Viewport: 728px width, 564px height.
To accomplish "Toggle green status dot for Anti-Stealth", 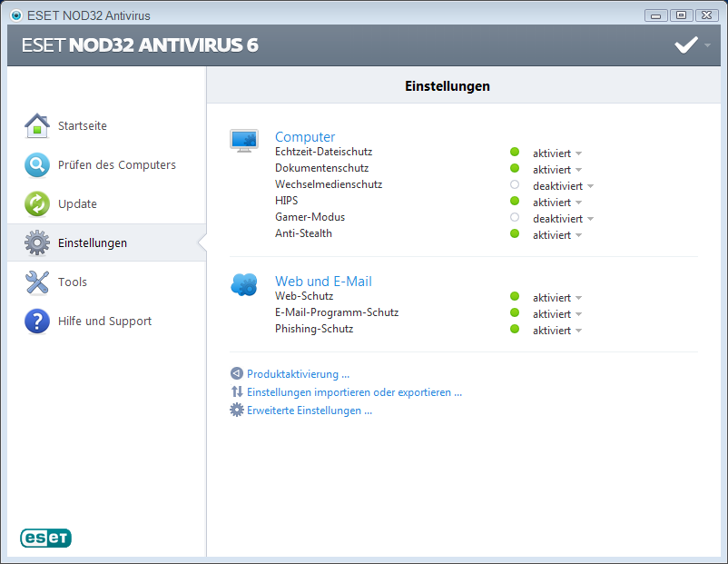I will tap(515, 233).
